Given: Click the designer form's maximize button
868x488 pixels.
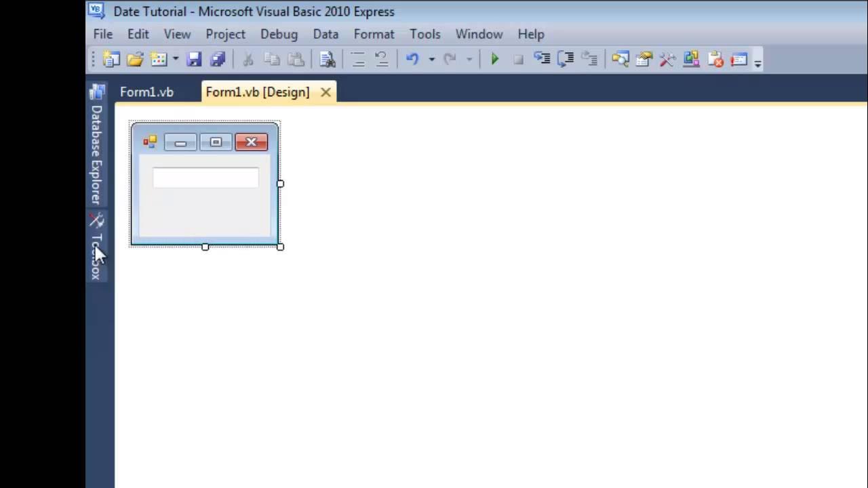Looking at the screenshot, I should click(x=216, y=142).
